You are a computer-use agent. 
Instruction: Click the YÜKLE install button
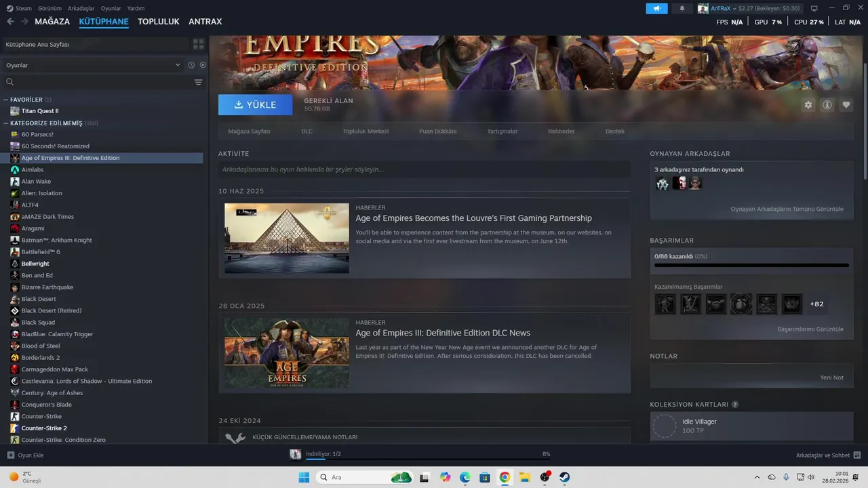click(x=255, y=105)
